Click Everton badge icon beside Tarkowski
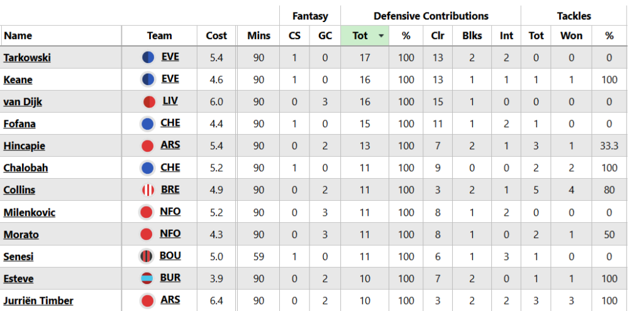This screenshot has width=644, height=311. pos(148,57)
